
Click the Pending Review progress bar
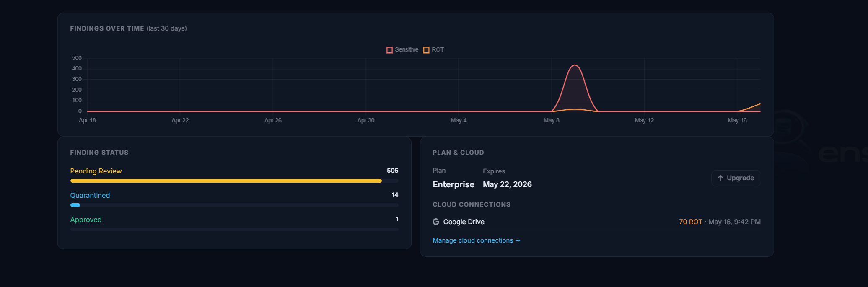(234, 181)
